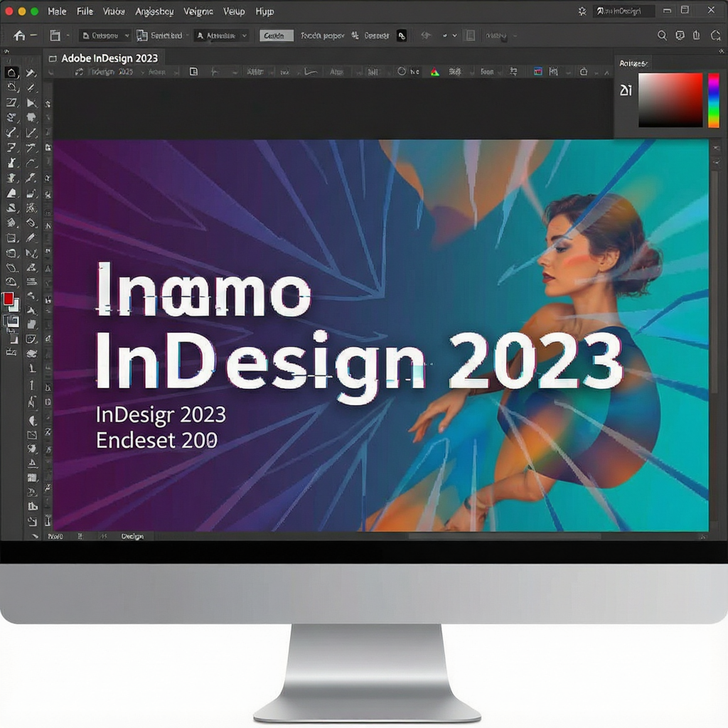728x728 pixels.
Task: Click the chain link icon on black square
Action: click(x=402, y=36)
